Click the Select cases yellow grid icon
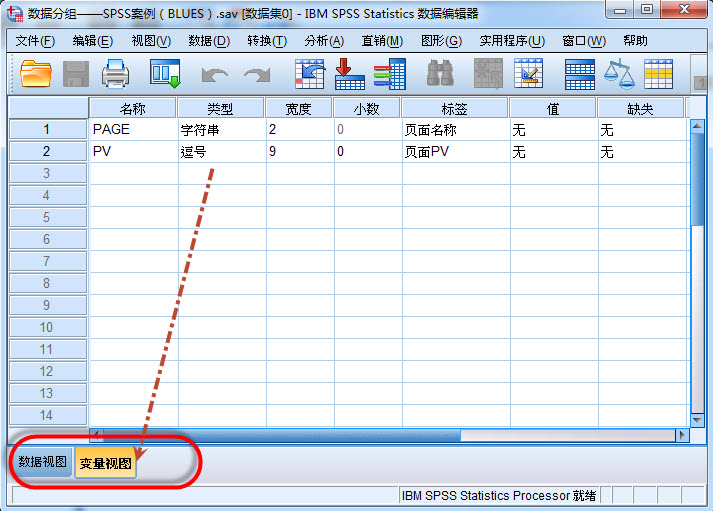 (658, 74)
